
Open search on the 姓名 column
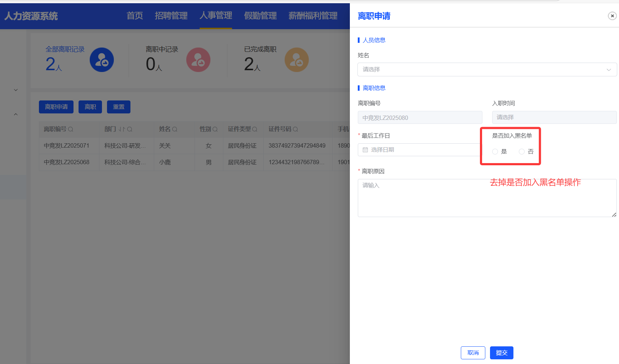point(175,129)
